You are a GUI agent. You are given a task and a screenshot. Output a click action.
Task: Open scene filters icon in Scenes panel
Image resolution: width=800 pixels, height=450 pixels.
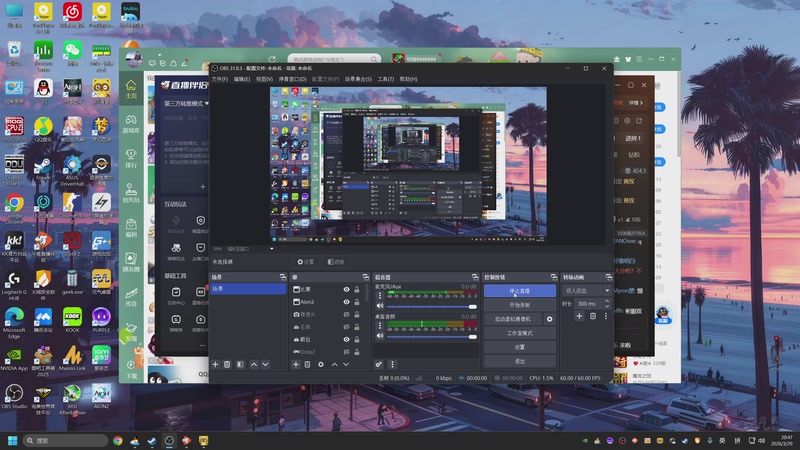tap(240, 364)
